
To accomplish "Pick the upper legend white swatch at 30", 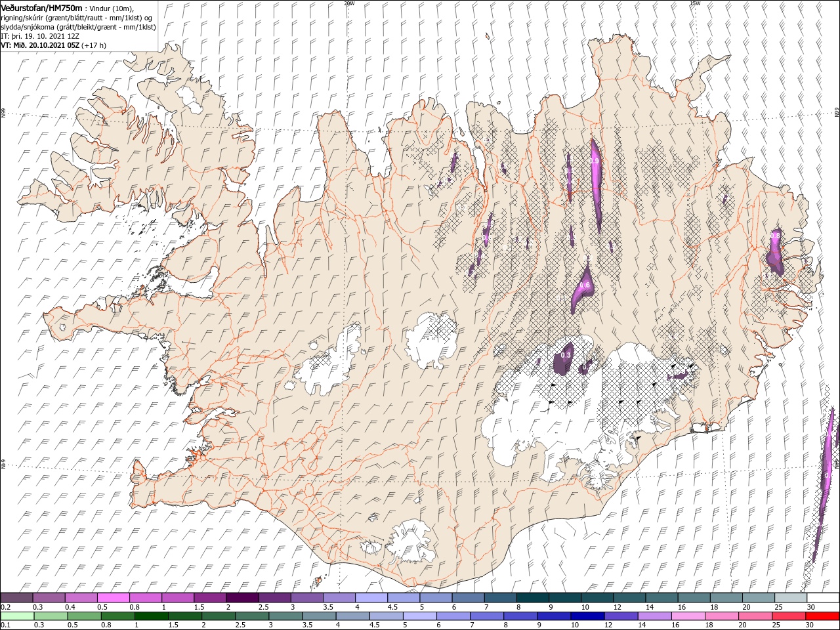I will (822, 598).
